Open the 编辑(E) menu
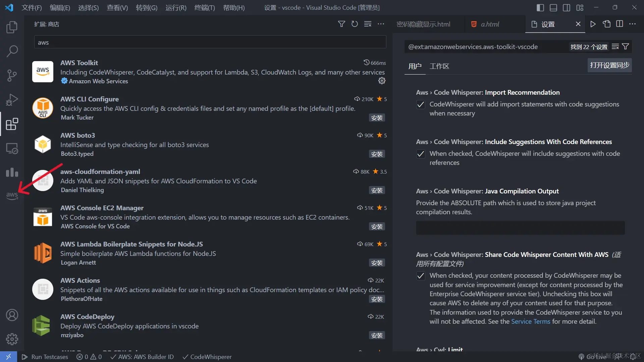644x362 pixels. [60, 7]
